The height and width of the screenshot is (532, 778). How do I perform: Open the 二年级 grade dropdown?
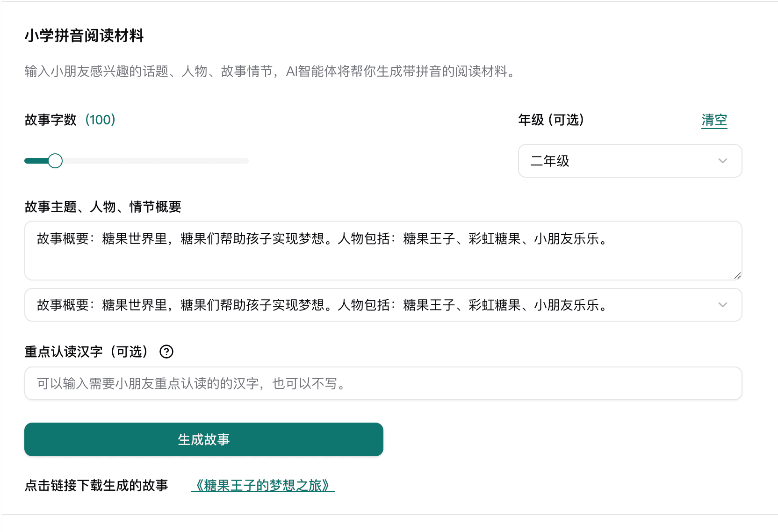click(x=629, y=161)
